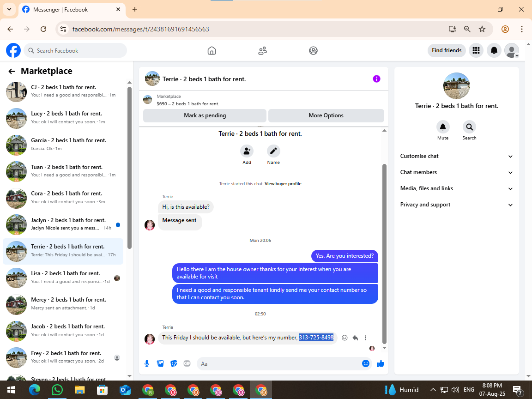The width and height of the screenshot is (532, 399).
Task: Click the browser address bar URL
Action: click(x=141, y=29)
